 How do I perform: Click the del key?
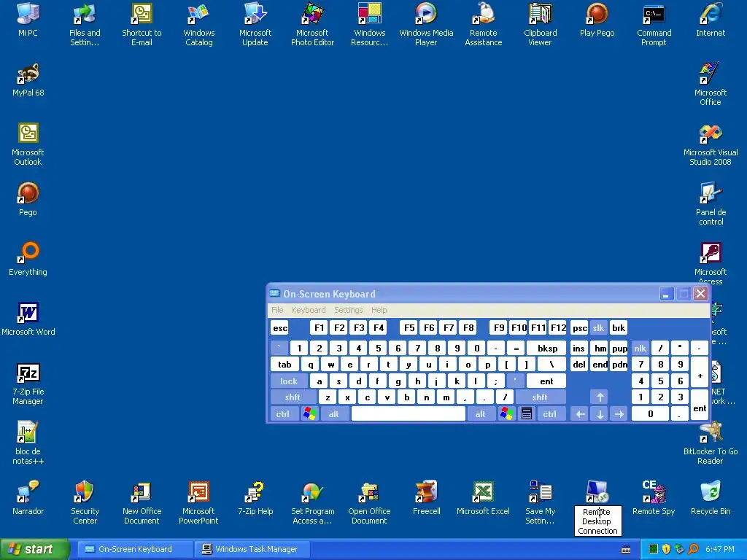pos(578,365)
